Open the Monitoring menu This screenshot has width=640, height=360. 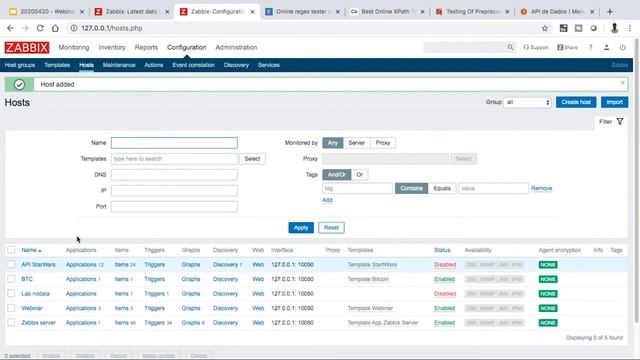pos(74,47)
